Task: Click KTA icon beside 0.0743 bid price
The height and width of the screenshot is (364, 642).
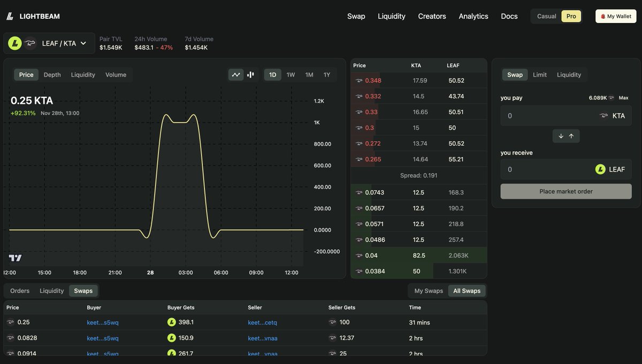Action: point(359,192)
